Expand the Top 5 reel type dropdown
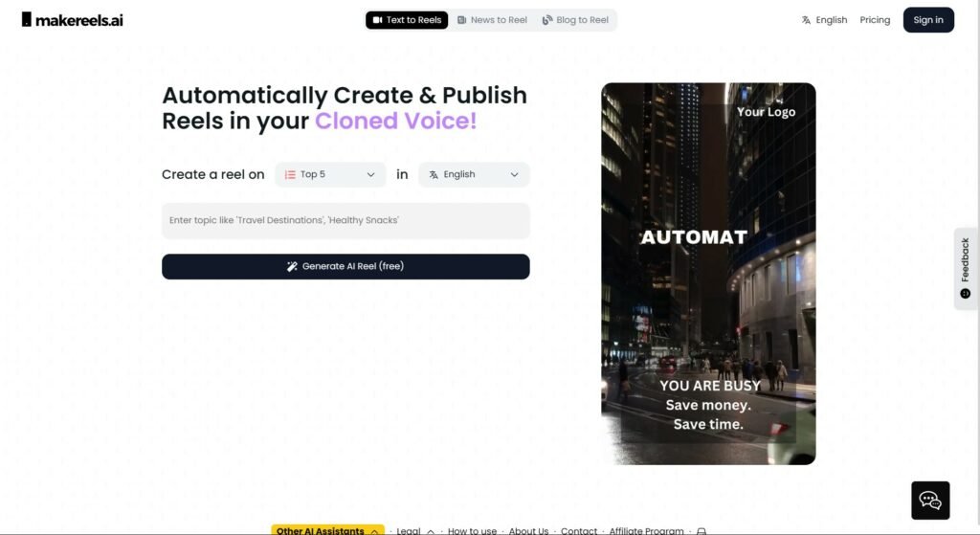980x535 pixels. point(330,174)
